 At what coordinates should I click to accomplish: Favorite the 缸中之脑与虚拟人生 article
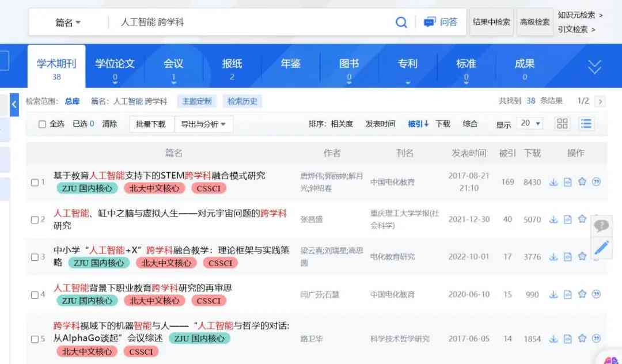582,219
